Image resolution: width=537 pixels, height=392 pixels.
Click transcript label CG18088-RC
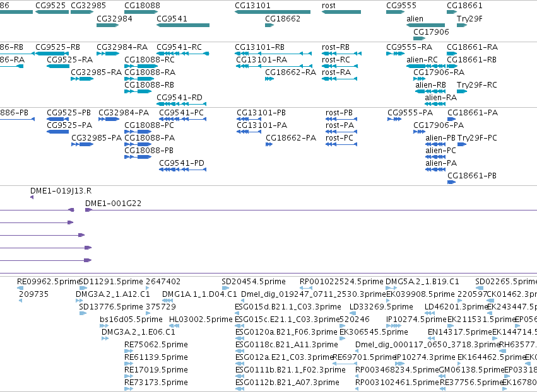point(150,59)
